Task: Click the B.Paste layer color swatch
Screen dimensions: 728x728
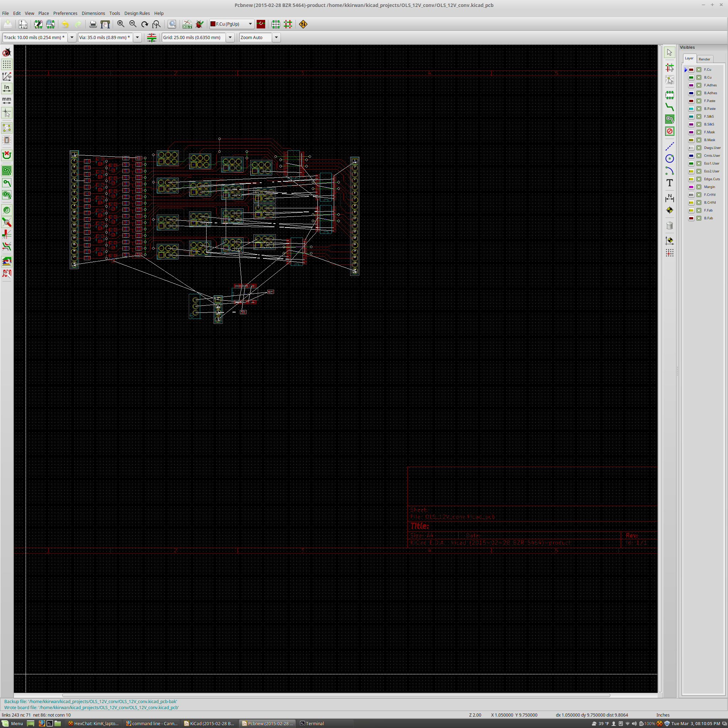Action: click(691, 109)
